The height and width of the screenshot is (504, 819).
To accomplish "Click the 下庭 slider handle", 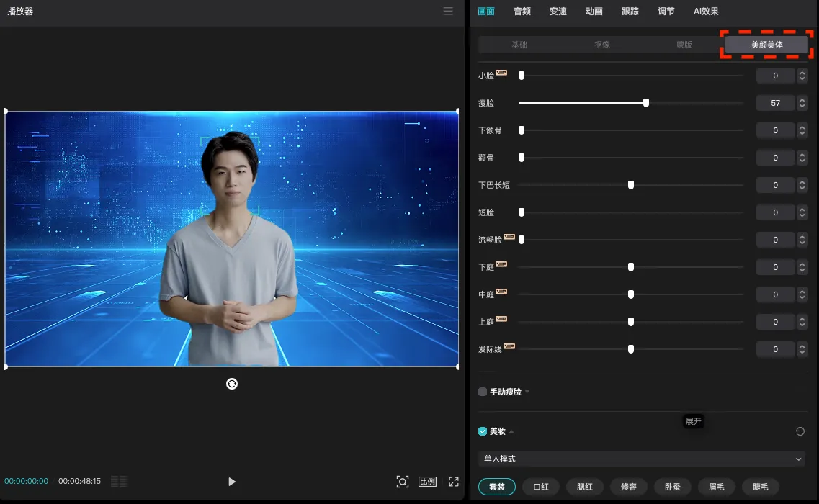I will 631,267.
